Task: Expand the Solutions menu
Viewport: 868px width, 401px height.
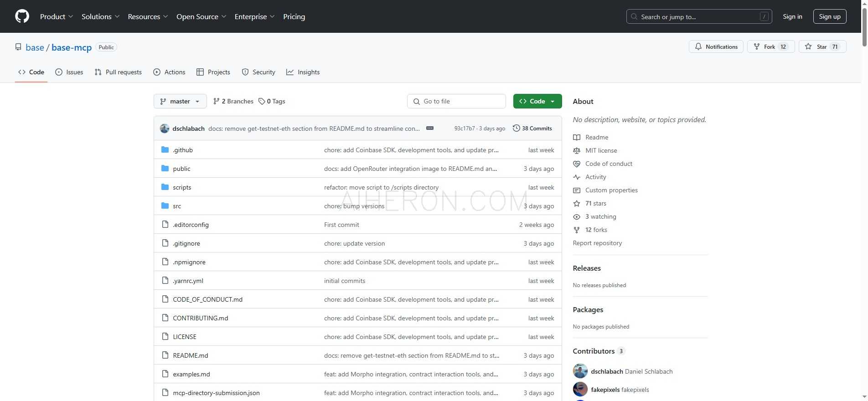Action: 100,16
